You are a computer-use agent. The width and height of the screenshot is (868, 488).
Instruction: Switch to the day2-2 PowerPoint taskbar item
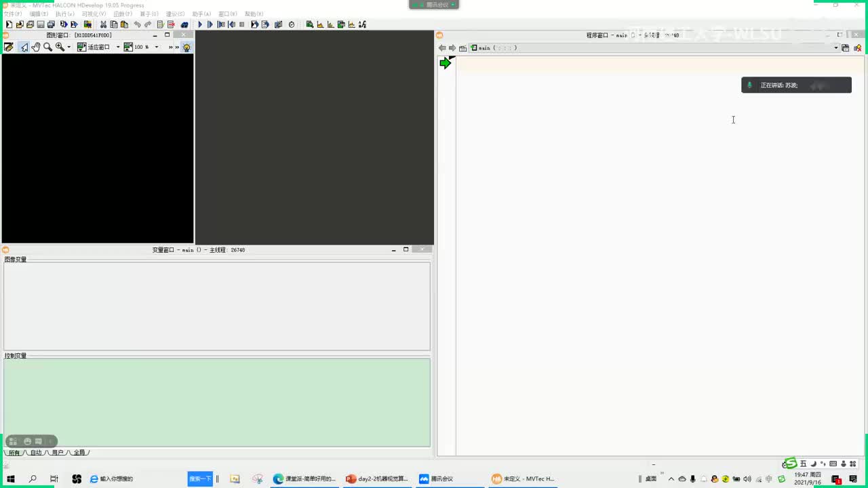pyautogui.click(x=377, y=479)
